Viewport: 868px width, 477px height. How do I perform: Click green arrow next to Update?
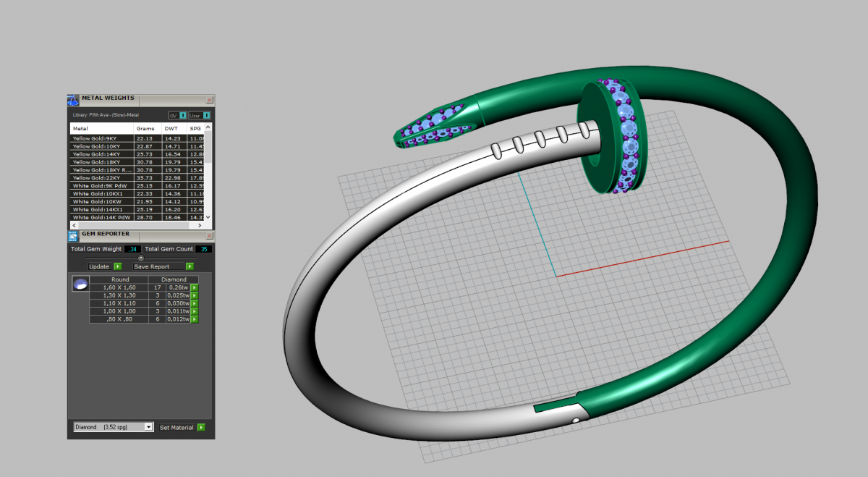tap(117, 266)
